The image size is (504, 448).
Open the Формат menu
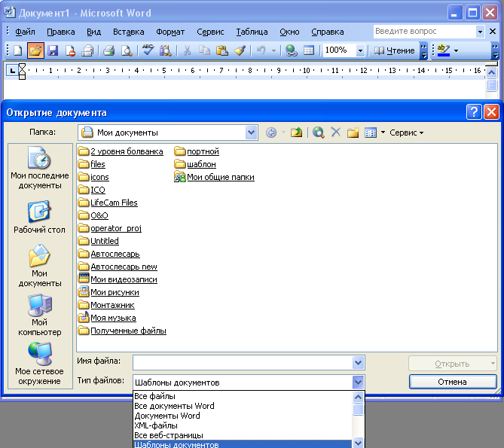(x=170, y=32)
